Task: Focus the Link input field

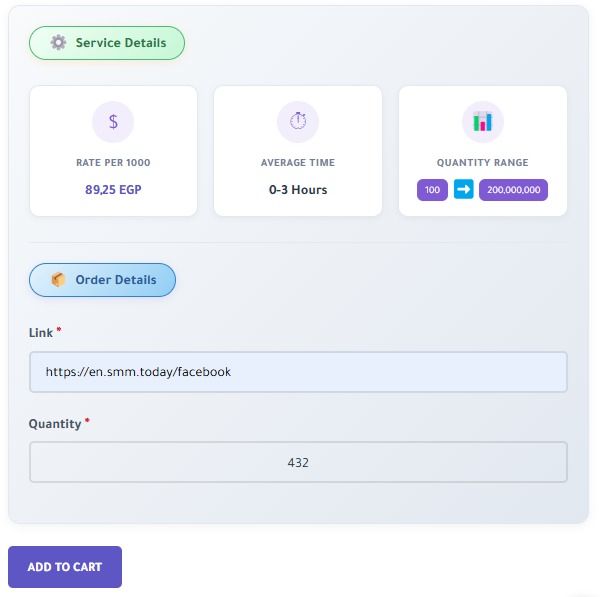Action: (x=298, y=372)
